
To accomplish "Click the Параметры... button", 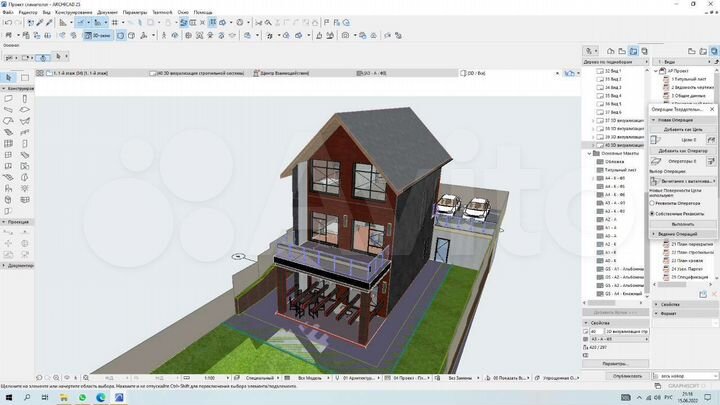I will 613,363.
